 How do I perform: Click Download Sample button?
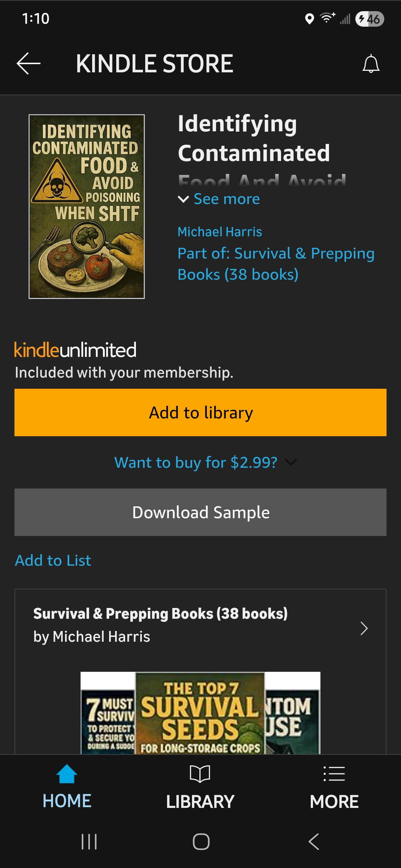[x=200, y=512]
